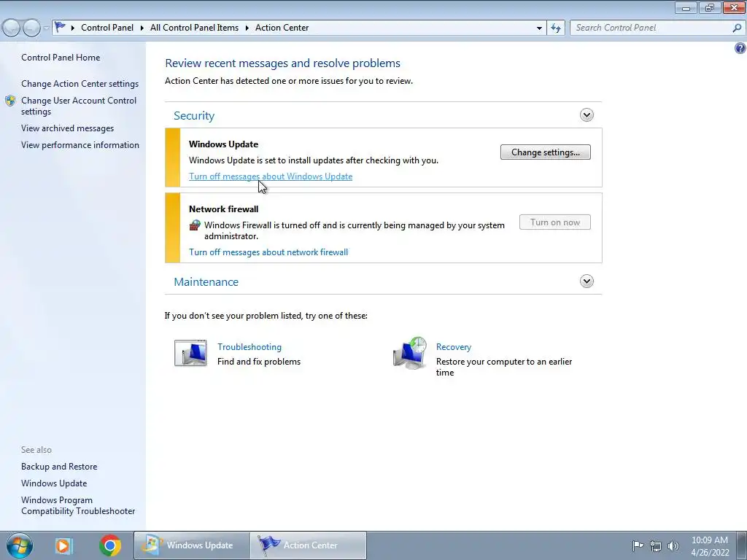The image size is (747, 560).
Task: Open Control Panel Home
Action: 61,57
